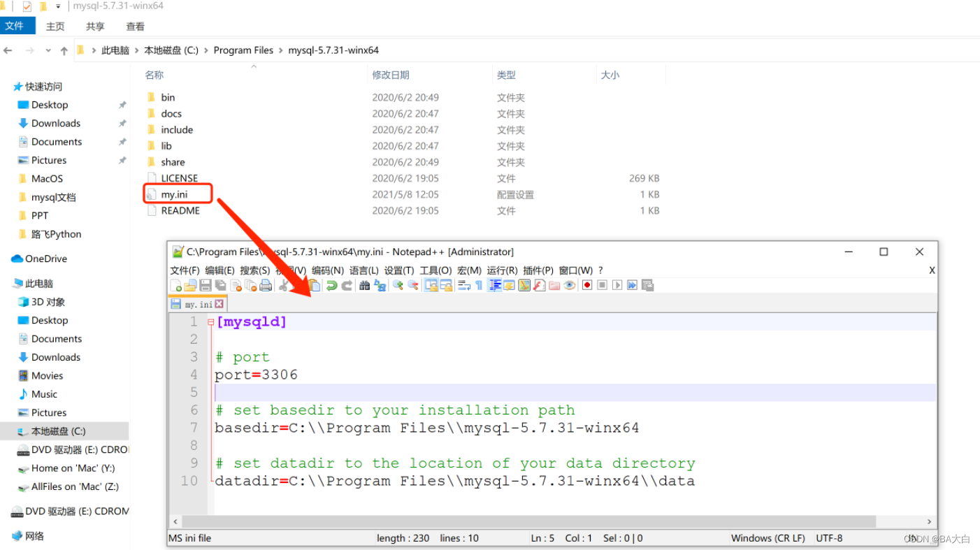Open the 文件(F) menu in Notepad++

(x=185, y=270)
